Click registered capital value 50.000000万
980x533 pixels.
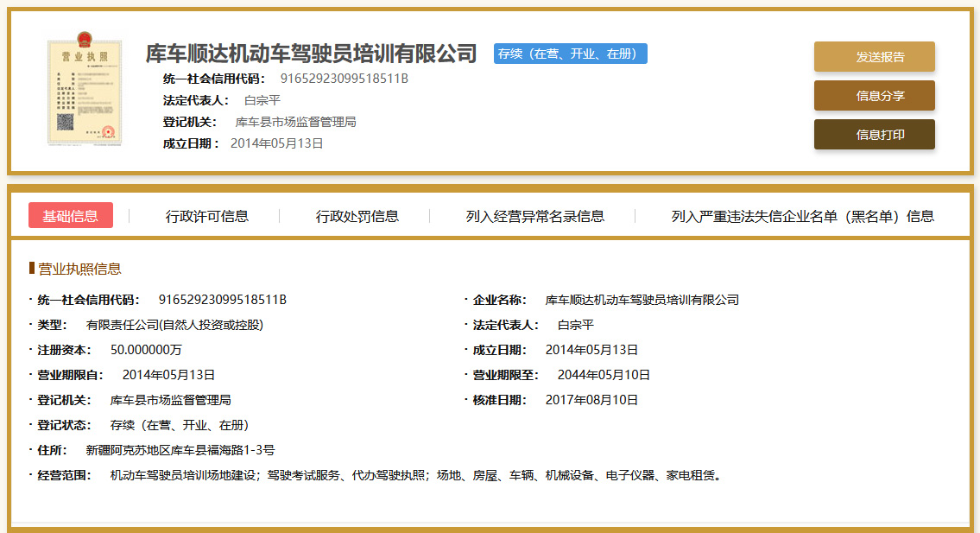[146, 350]
